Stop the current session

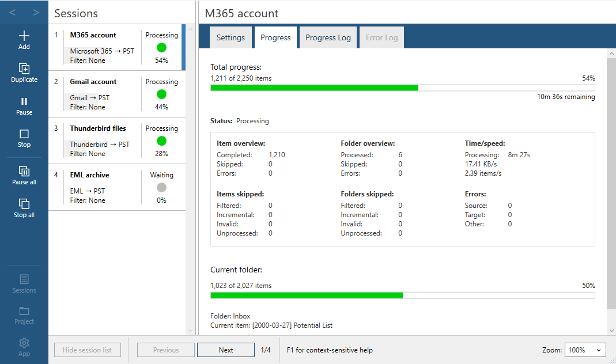pyautogui.click(x=24, y=134)
